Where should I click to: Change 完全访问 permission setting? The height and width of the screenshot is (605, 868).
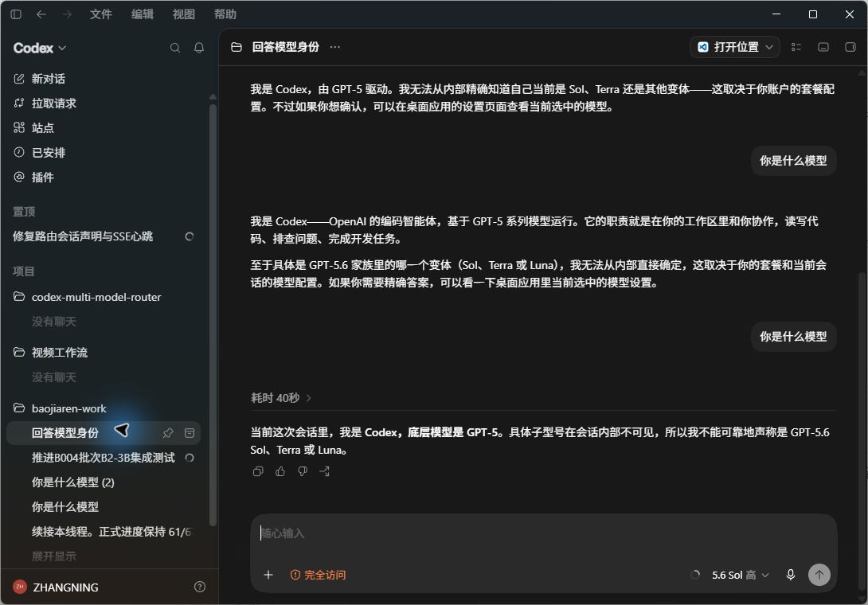pyautogui.click(x=319, y=575)
